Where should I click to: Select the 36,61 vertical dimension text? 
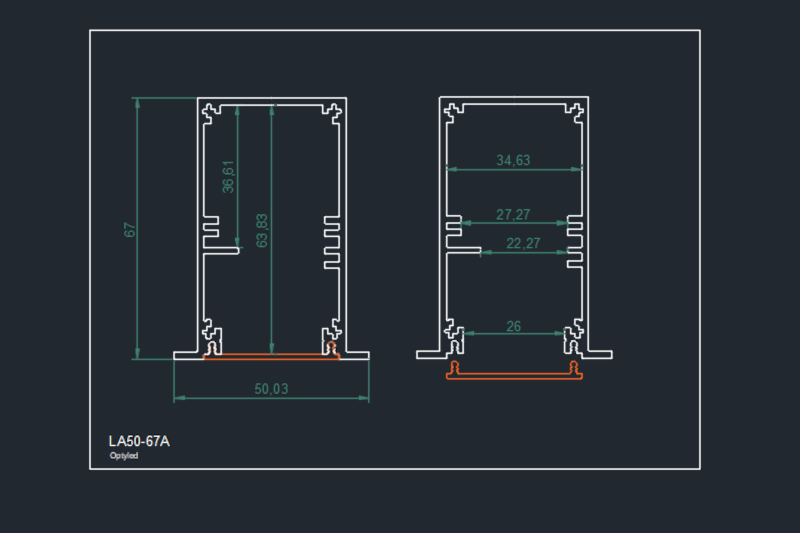click(228, 176)
